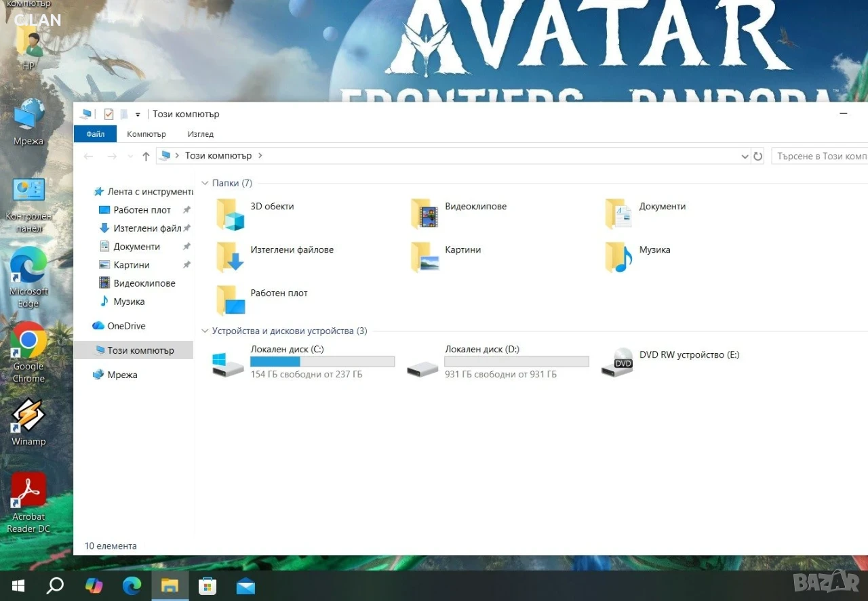Open Контролен панел desktop shortcut
868x601 pixels.
(28, 204)
